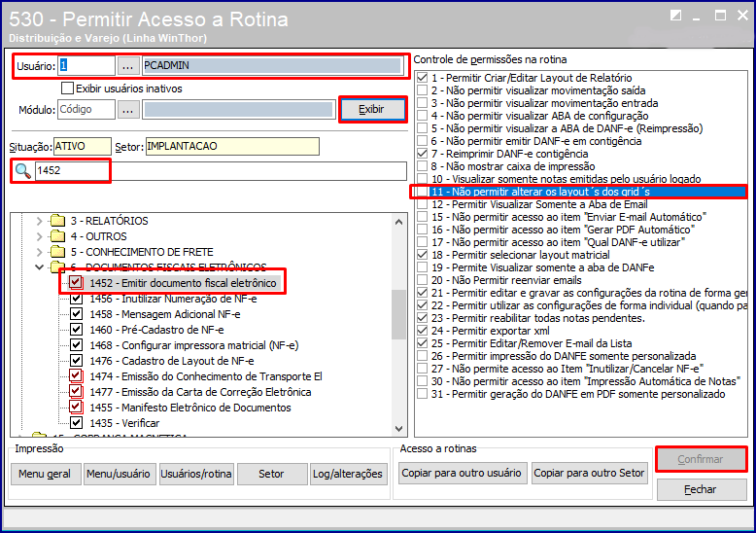The height and width of the screenshot is (533, 756).
Task: Expand the 5 - CONHECIMENTO DE FRETE node
Action: pos(40,252)
